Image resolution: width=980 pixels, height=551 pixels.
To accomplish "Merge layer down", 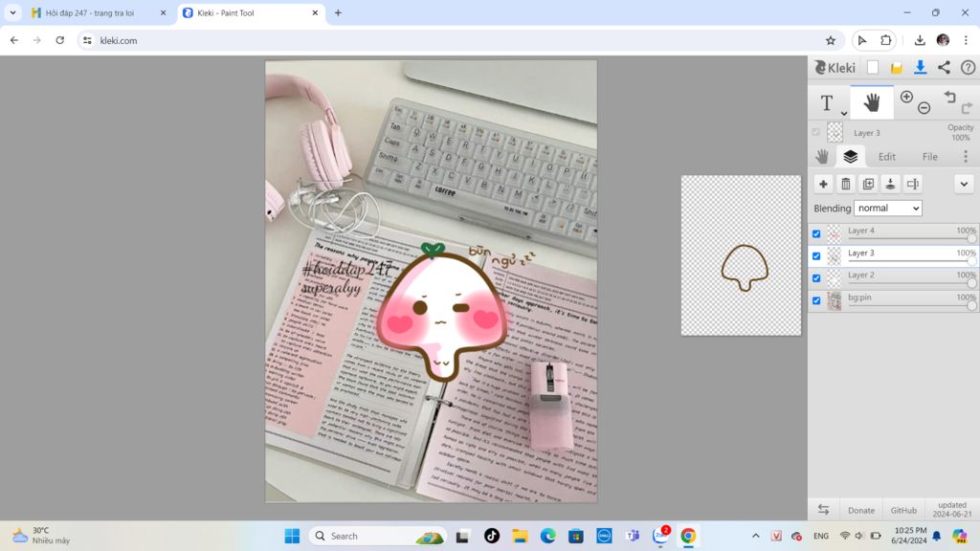I will tap(891, 184).
